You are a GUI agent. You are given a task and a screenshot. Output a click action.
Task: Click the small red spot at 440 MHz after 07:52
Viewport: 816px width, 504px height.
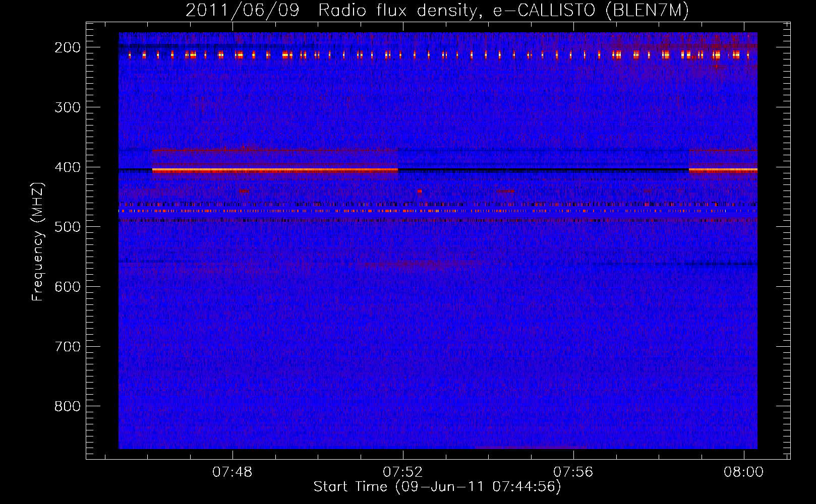click(x=420, y=191)
